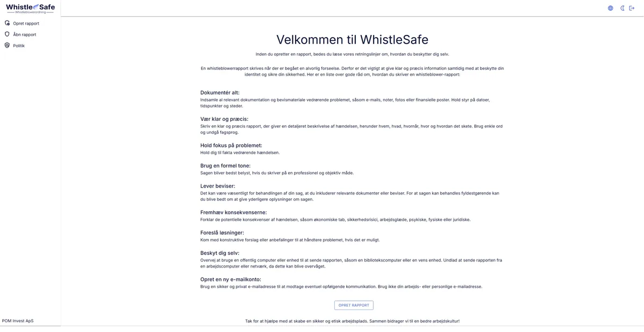
Task: Click the shield icon beside Åbn rapport
Action: click(x=8, y=34)
